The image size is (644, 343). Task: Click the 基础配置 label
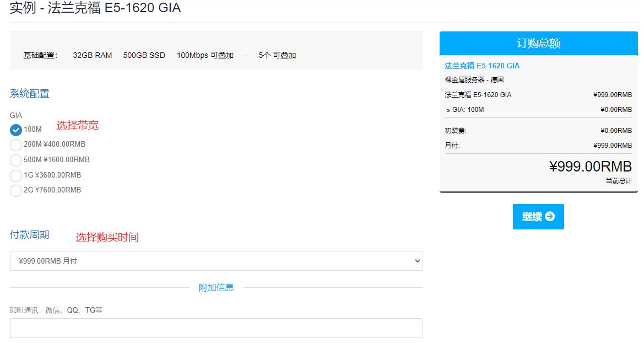(x=40, y=55)
